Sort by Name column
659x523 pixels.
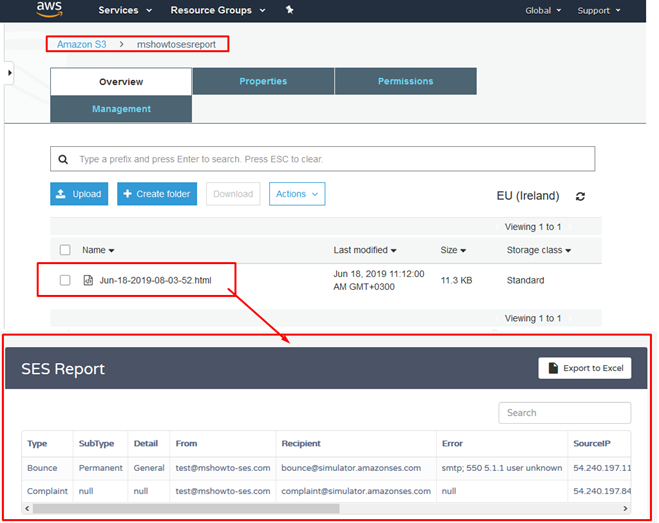click(x=98, y=250)
